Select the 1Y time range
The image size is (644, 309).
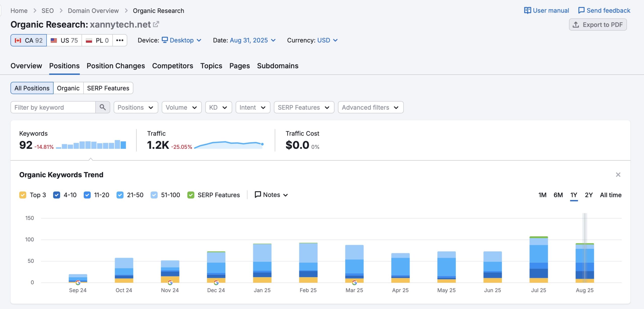coord(574,195)
